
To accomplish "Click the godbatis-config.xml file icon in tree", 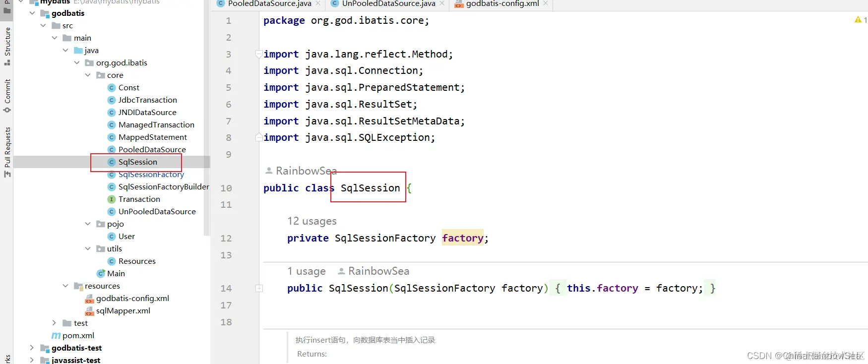I will click(x=89, y=299).
